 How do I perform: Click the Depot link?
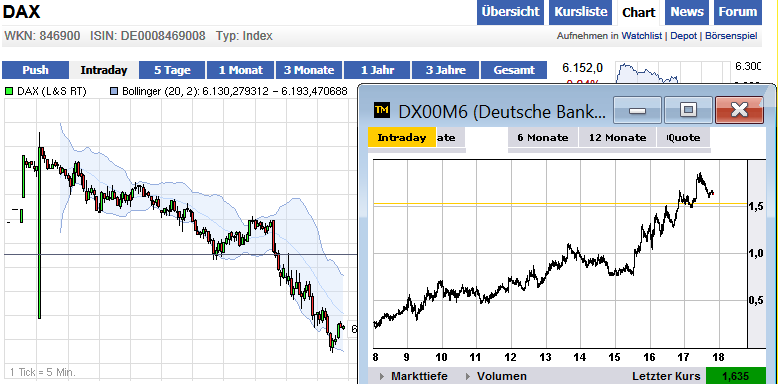684,36
